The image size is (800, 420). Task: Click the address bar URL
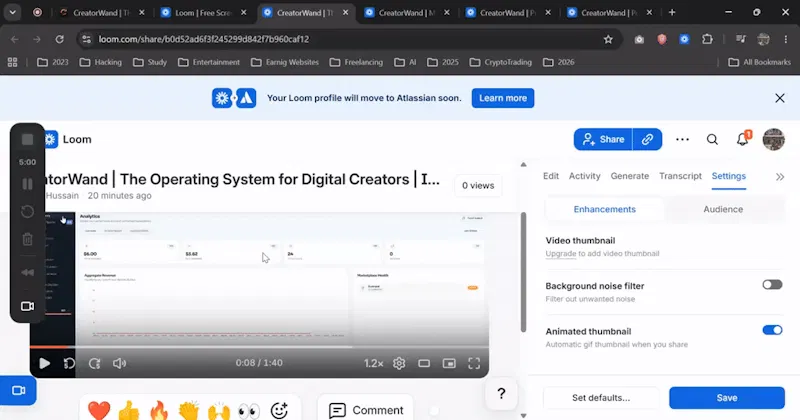204,39
